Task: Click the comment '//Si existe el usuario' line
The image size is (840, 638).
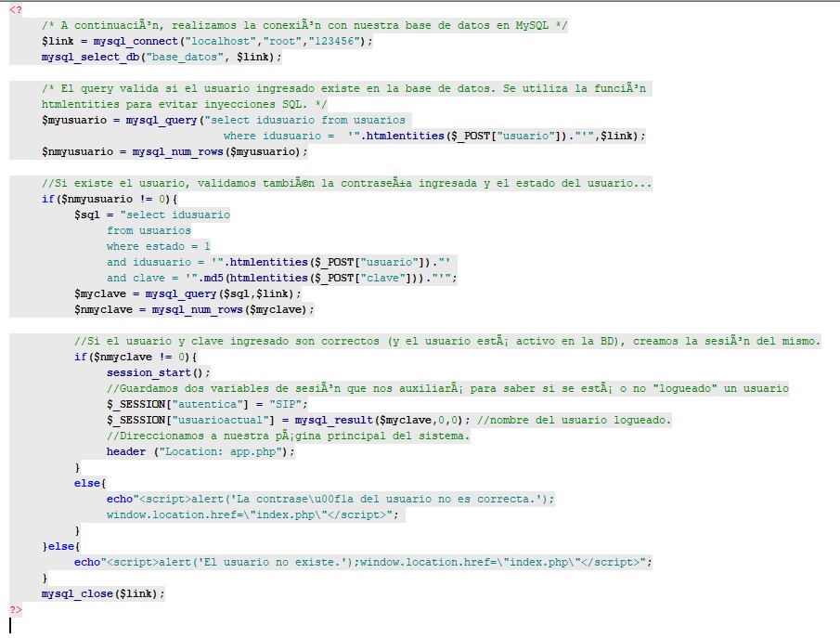Action: [346, 183]
